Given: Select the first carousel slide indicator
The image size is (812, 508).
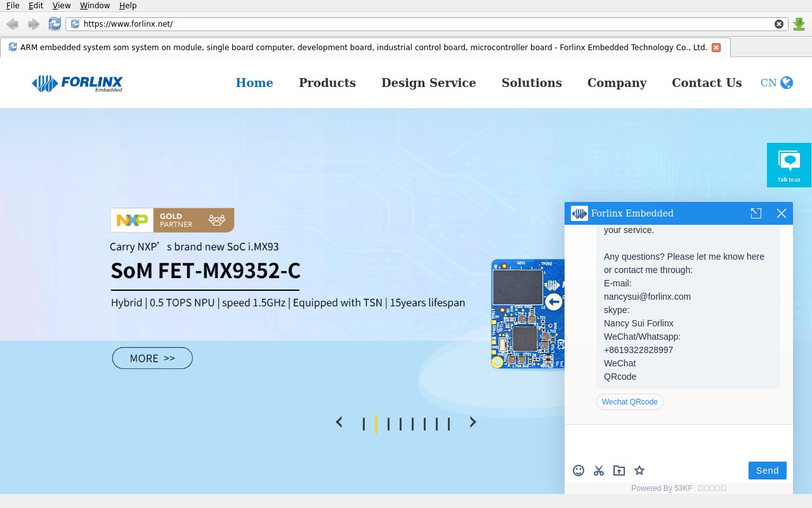Looking at the screenshot, I should click(x=363, y=424).
